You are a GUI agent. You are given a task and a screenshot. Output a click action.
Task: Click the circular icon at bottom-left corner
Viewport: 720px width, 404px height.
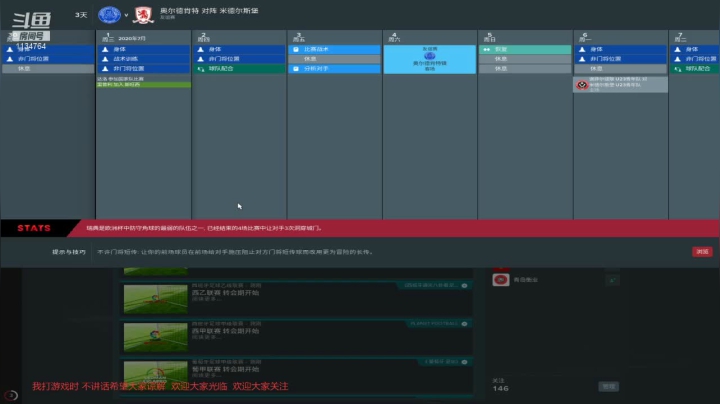coord(11,395)
